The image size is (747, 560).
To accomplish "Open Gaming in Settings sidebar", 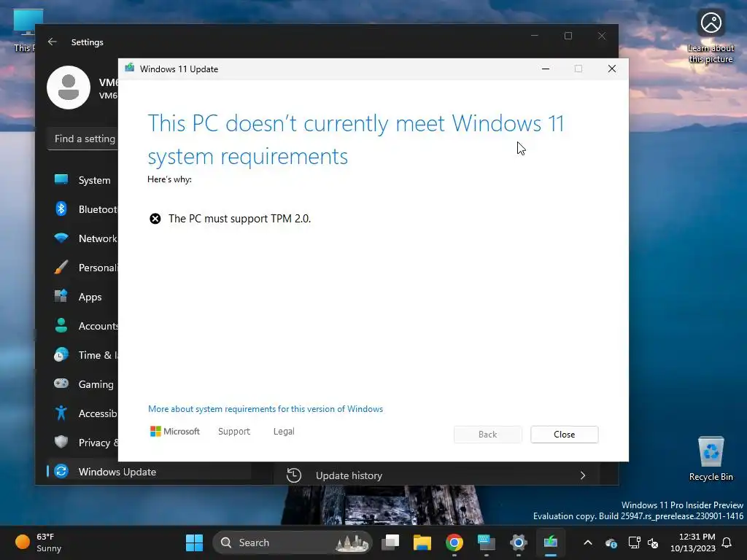I will coord(83,384).
